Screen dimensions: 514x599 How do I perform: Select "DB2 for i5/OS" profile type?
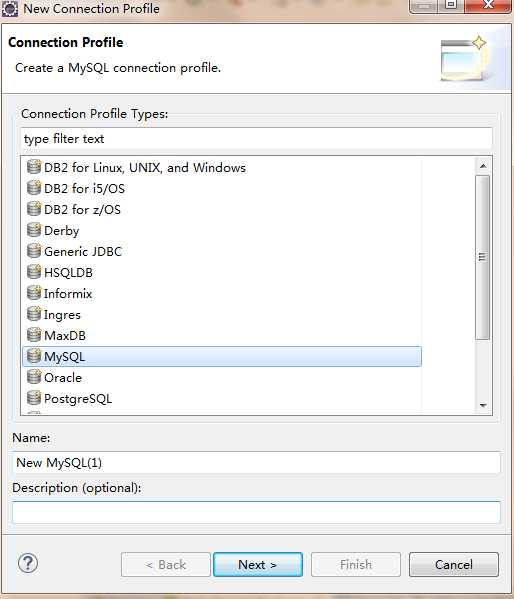tap(84, 188)
